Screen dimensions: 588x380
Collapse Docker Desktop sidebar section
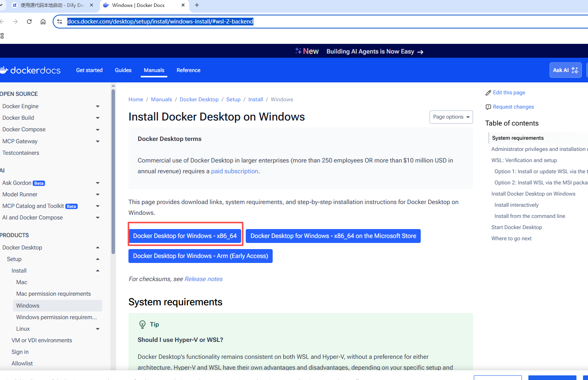coord(98,248)
